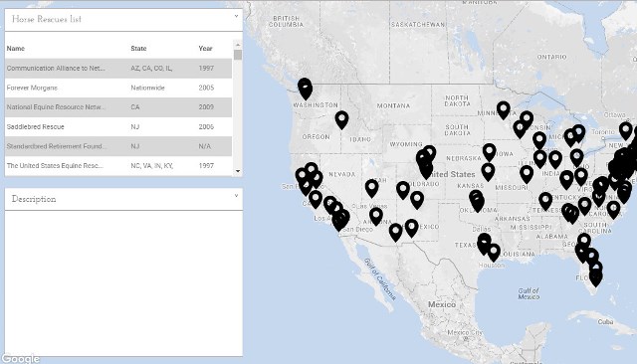Click the map pin in Arizona
The image size is (637, 364).
tap(376, 217)
